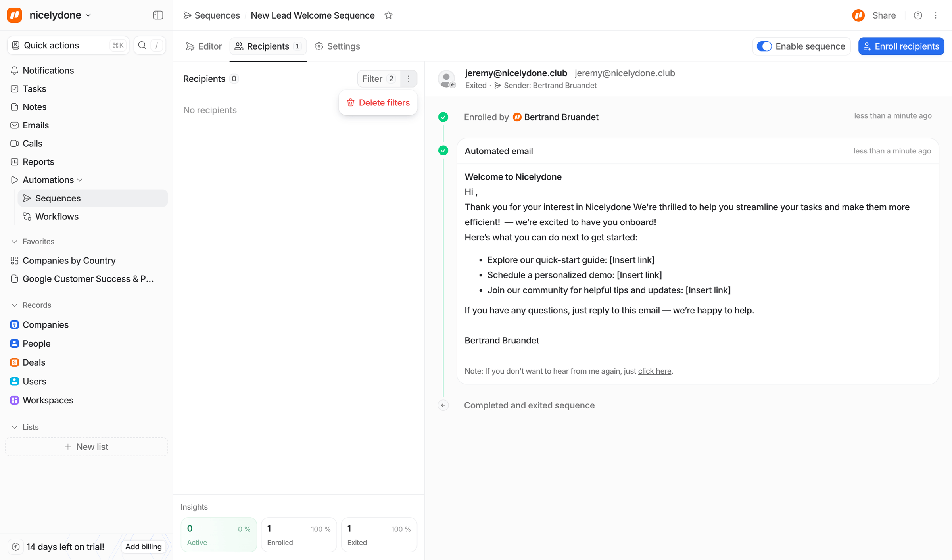Viewport: 952px width, 560px height.
Task: Click the Exited insights card
Action: 379,534
